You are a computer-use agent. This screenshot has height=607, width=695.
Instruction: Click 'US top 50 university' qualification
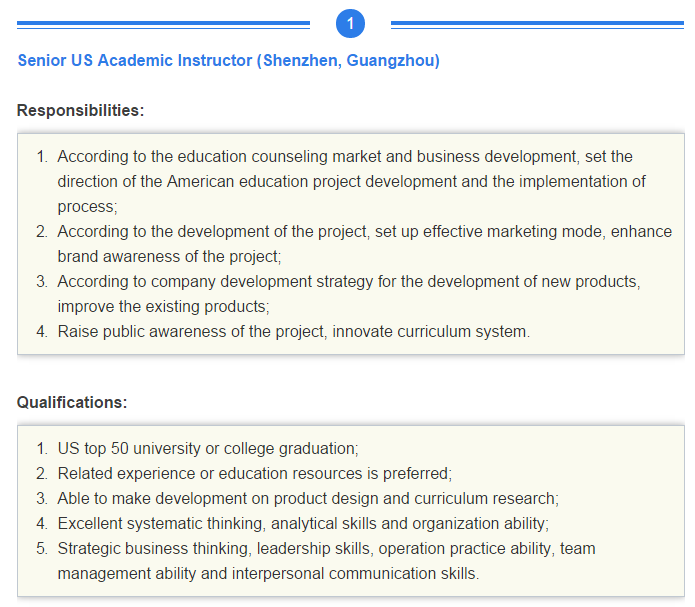[207, 449]
